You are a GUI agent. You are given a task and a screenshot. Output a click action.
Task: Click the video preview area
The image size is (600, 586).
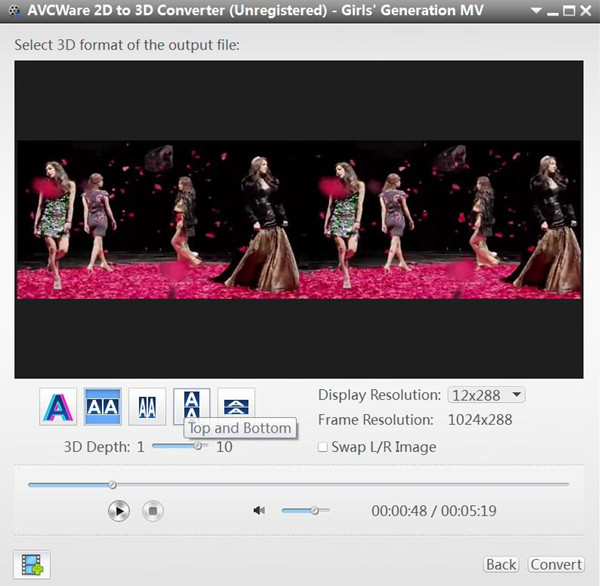(299, 219)
